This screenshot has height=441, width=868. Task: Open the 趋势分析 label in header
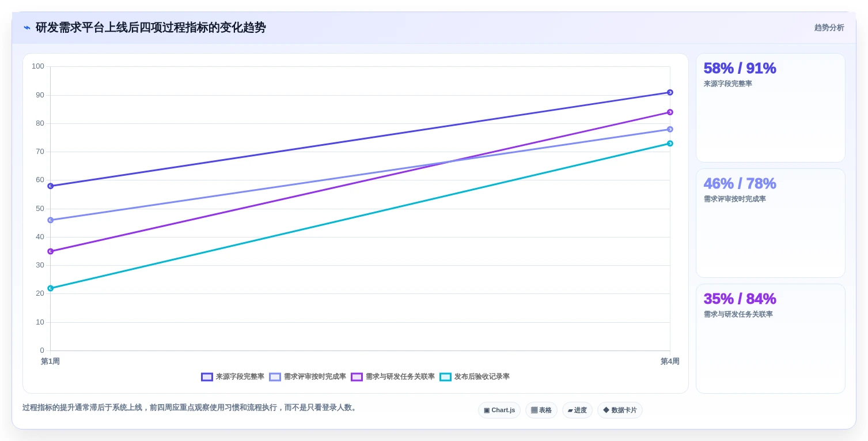[829, 28]
